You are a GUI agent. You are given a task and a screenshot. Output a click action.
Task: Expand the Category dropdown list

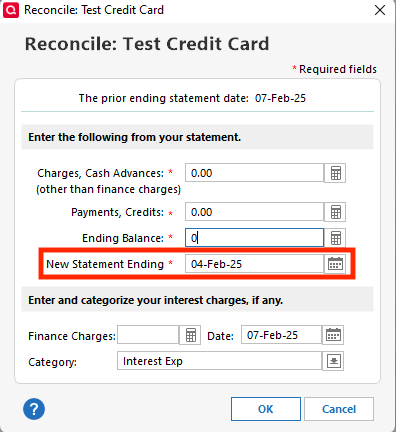tap(333, 361)
